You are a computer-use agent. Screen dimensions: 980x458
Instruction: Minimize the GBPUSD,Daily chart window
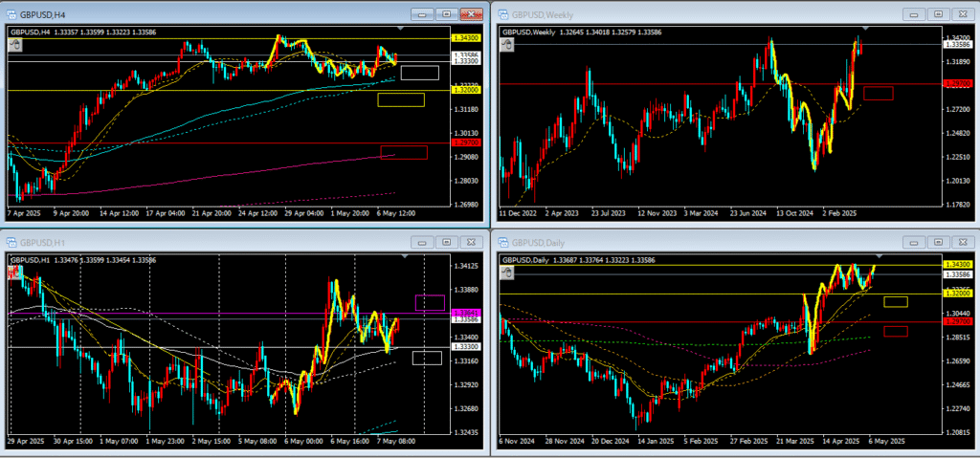[916, 241]
